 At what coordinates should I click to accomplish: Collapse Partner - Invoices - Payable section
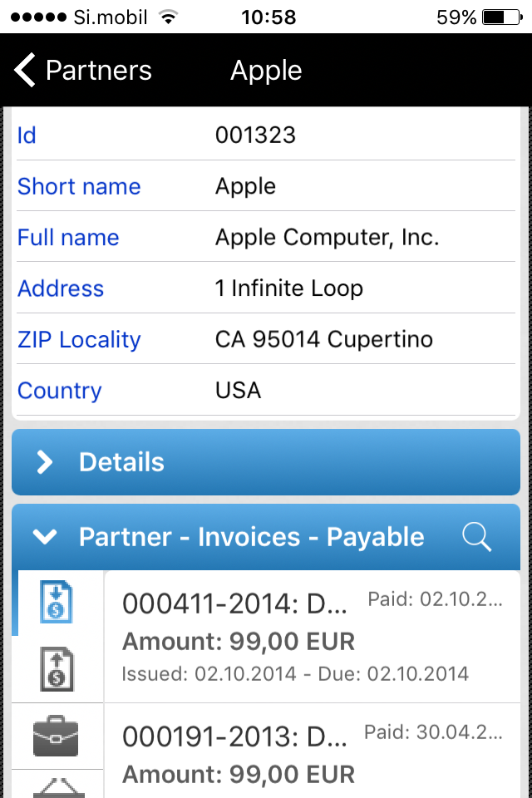point(45,536)
